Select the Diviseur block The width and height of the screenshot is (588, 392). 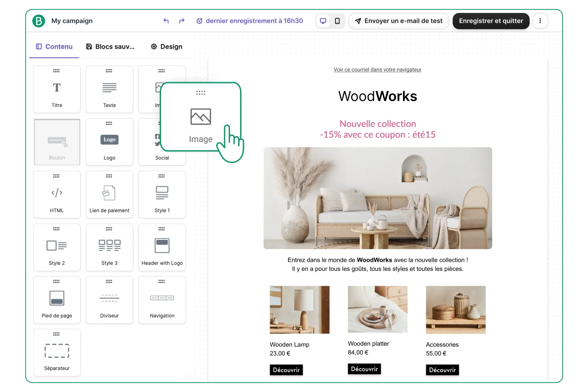point(109,300)
